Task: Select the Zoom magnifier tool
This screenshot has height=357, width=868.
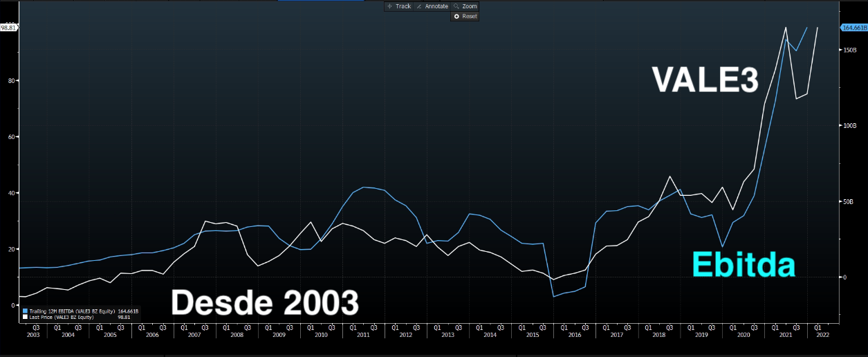Action: point(465,6)
